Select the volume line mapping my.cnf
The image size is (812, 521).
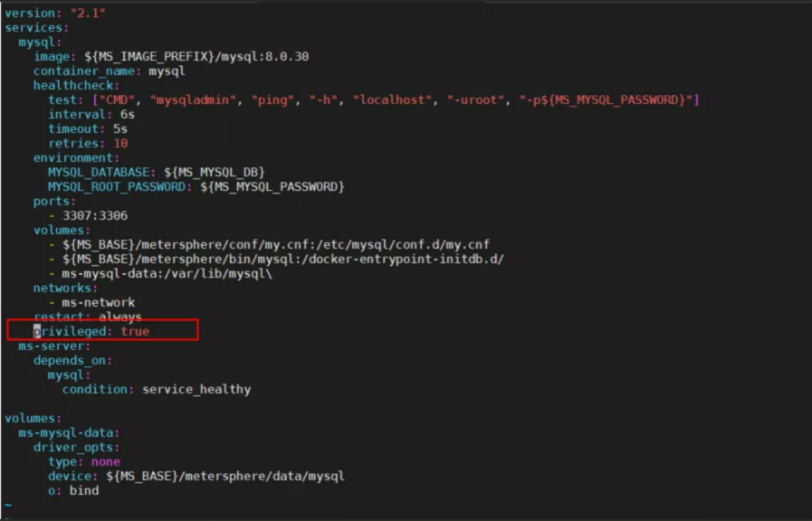click(x=269, y=245)
